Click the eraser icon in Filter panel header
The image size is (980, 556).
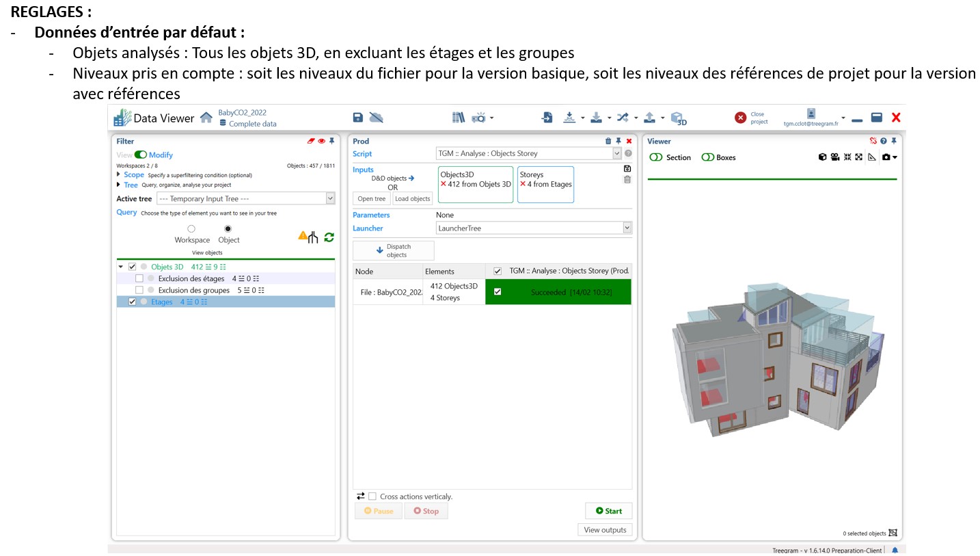click(x=311, y=142)
